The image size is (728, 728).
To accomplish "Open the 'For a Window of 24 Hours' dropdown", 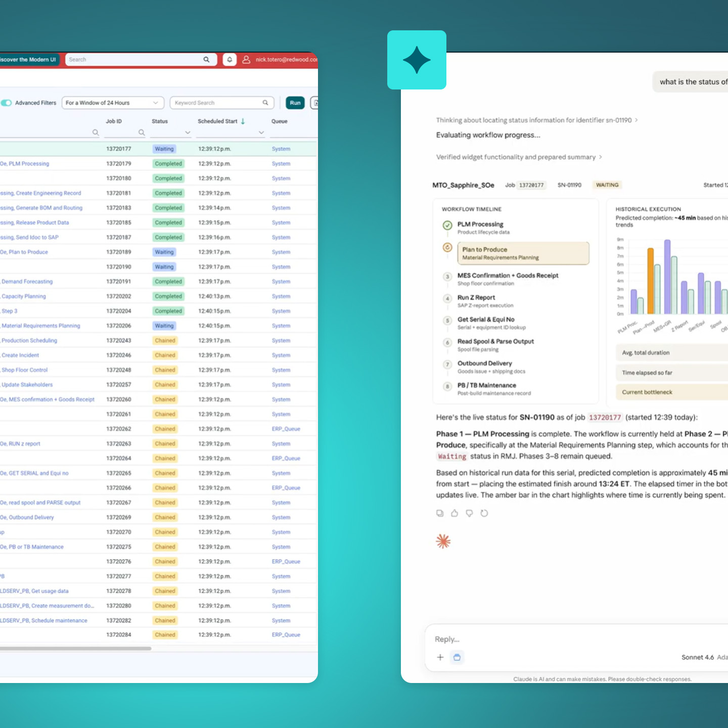I will click(x=113, y=103).
